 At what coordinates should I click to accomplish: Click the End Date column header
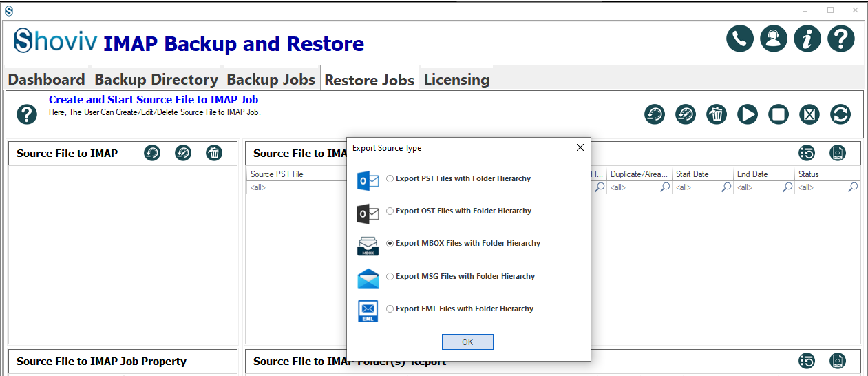(x=764, y=174)
